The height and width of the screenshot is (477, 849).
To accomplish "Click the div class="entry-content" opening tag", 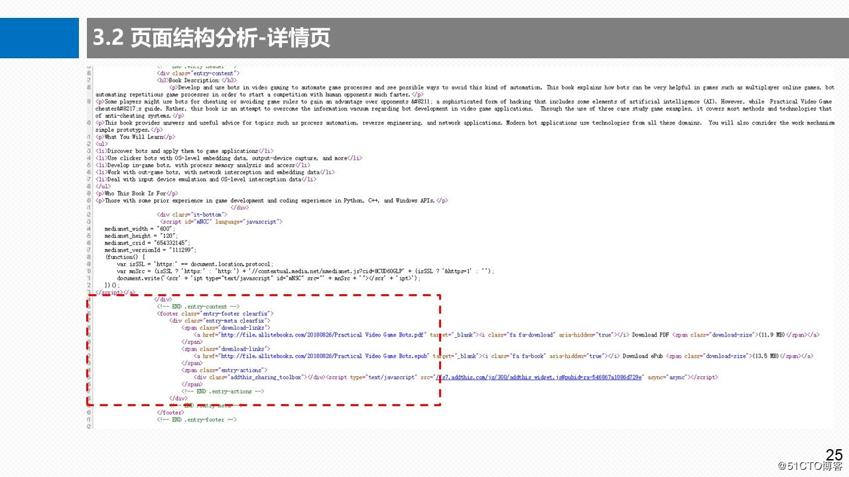I will pyautogui.click(x=198, y=73).
